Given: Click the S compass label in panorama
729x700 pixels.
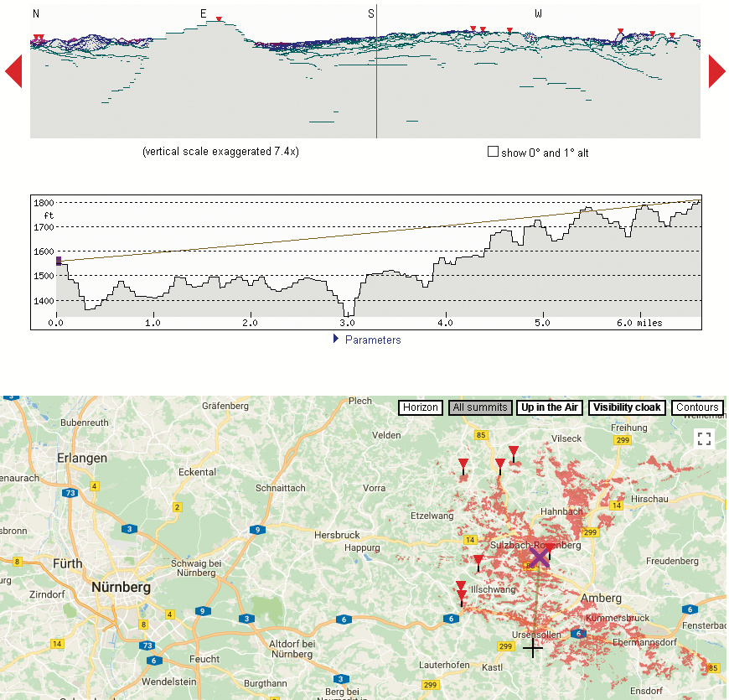Looking at the screenshot, I should (x=370, y=14).
